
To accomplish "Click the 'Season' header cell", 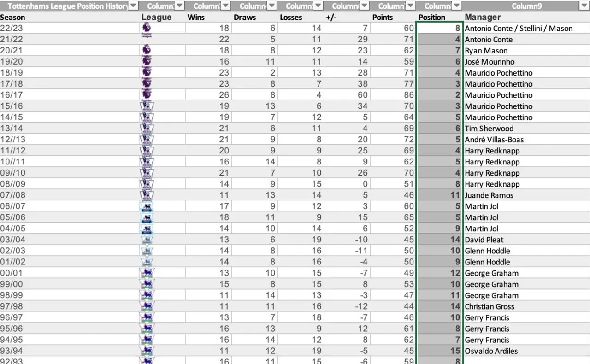I will pyautogui.click(x=69, y=17).
